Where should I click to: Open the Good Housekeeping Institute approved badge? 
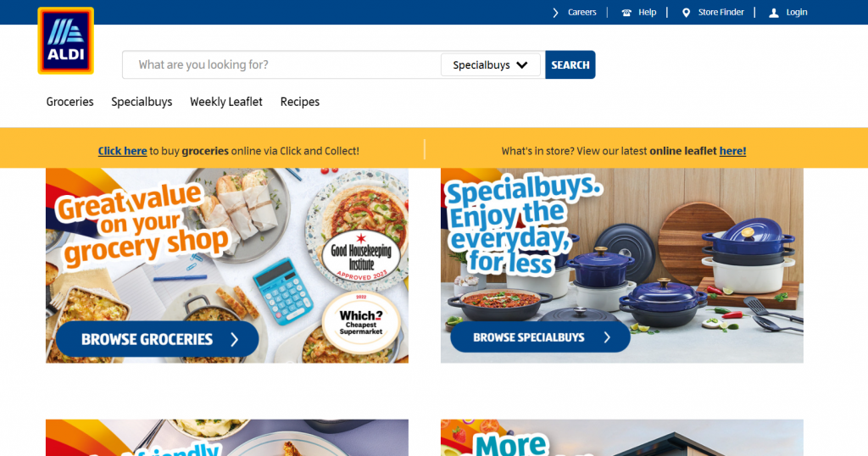pyautogui.click(x=361, y=257)
